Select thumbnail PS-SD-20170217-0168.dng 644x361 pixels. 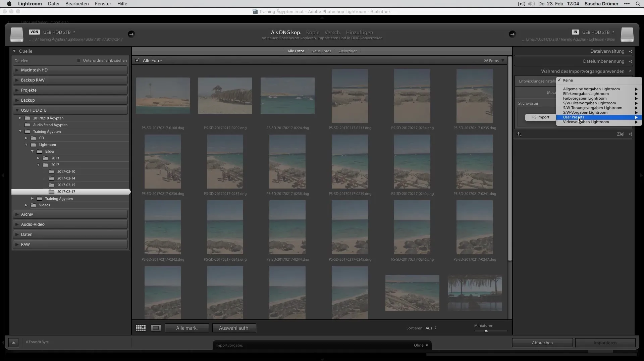163,96
